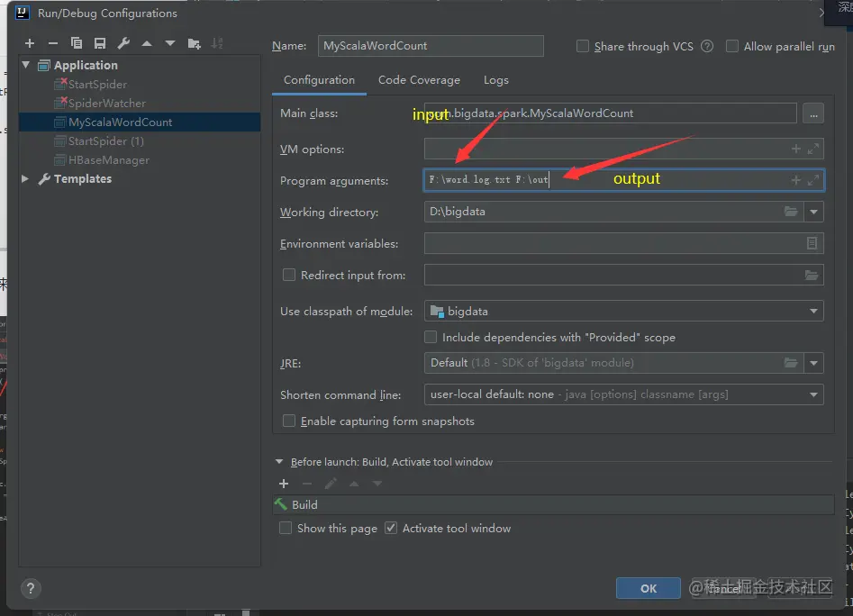
Task: Sort the configurations alphabetically
Action: (217, 43)
